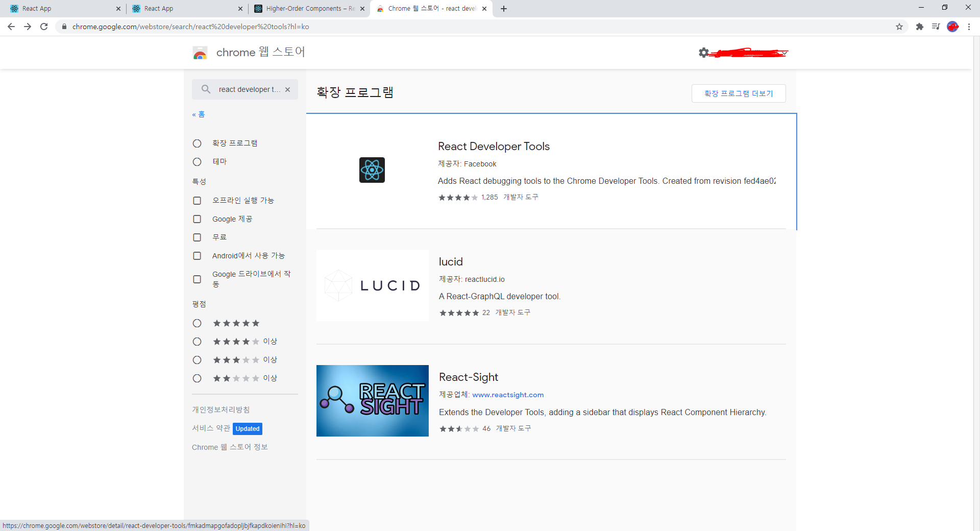Image resolution: width=980 pixels, height=531 pixels.
Task: Go to the 홈 link
Action: point(199,114)
